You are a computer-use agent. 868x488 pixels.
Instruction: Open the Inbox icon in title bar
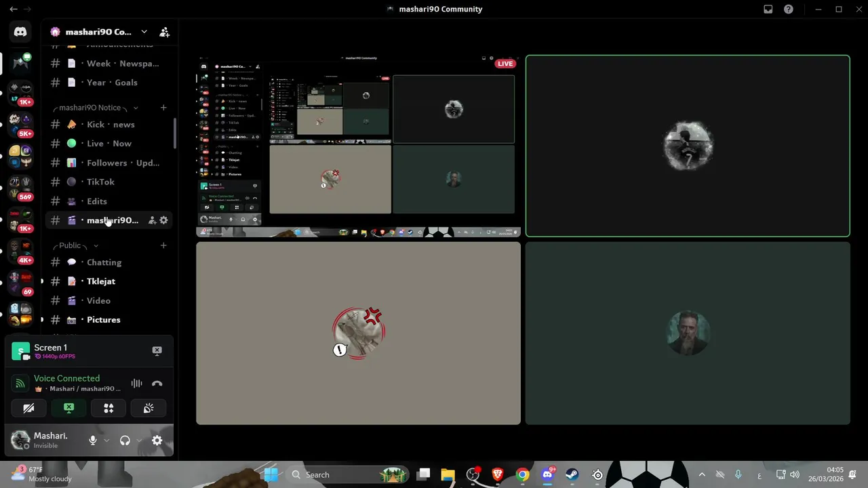click(768, 9)
